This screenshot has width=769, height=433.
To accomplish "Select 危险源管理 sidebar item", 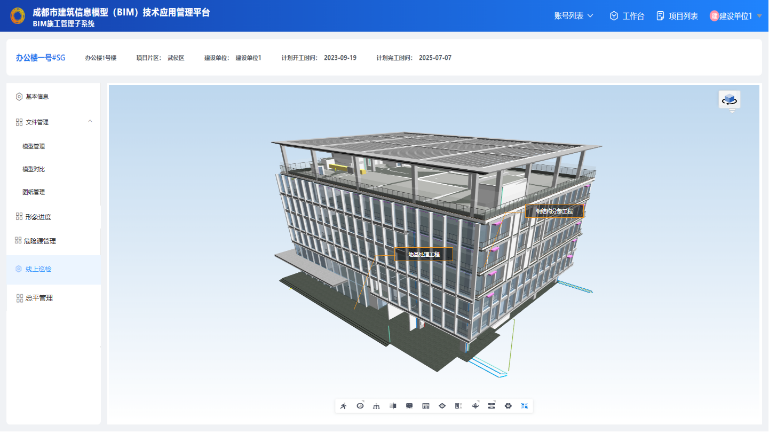I will [x=40, y=241].
